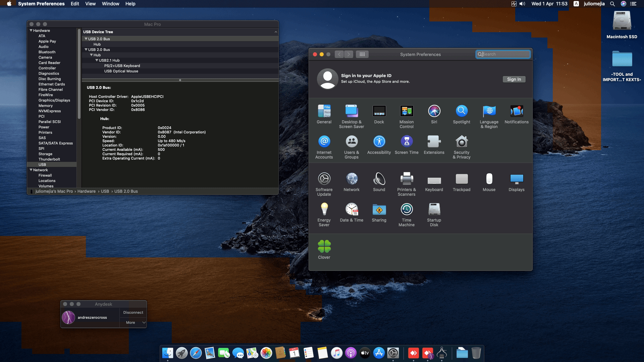Click the volume icon in the menu bar
Viewport: 644px width, 362px height.
522,4
